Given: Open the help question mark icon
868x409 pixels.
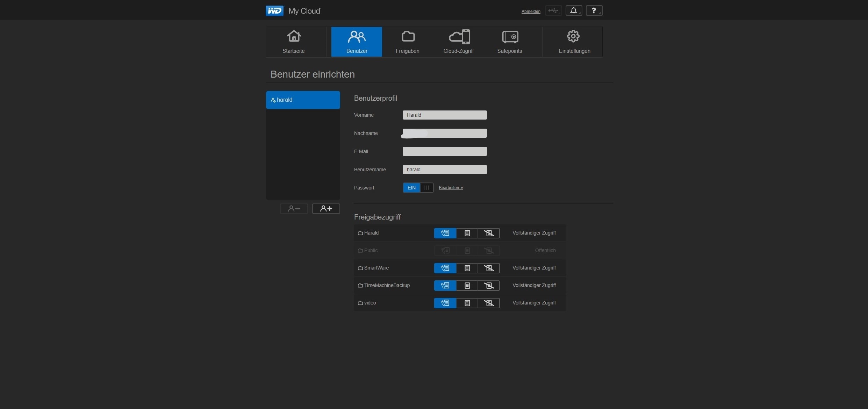Looking at the screenshot, I should click(x=594, y=11).
